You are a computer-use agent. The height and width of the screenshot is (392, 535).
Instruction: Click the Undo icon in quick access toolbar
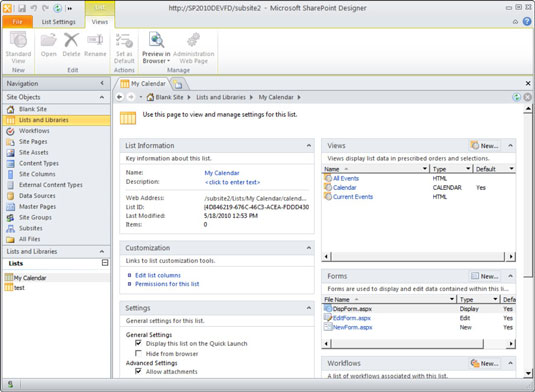coord(33,8)
